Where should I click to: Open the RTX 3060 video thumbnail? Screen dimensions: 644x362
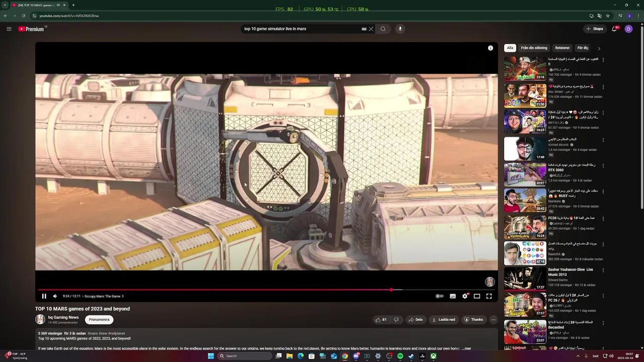[x=525, y=174]
